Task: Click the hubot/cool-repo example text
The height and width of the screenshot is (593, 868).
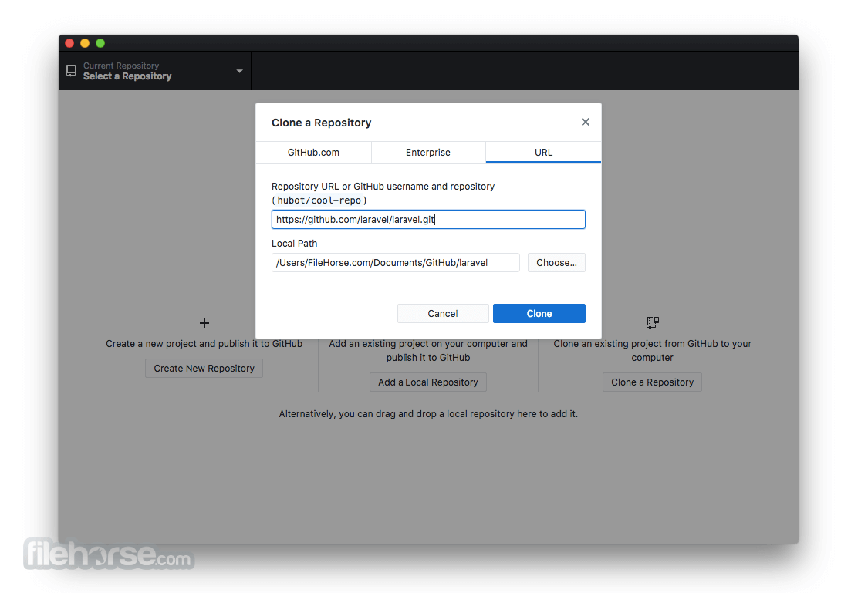Action: point(319,200)
